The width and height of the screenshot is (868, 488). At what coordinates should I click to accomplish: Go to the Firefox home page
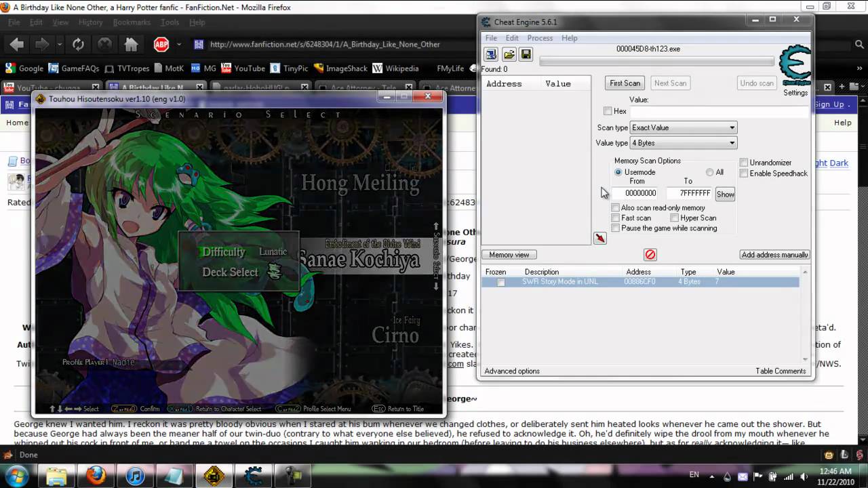point(131,45)
